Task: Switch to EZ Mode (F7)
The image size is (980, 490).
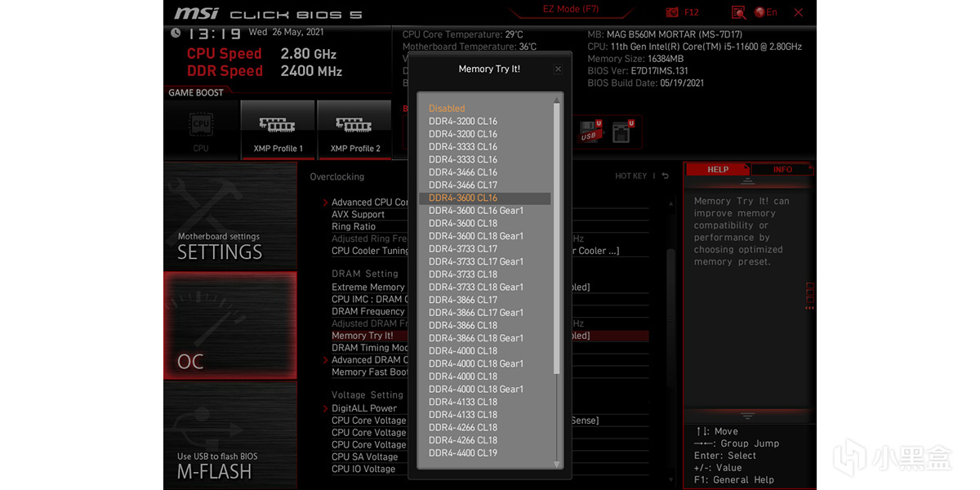Action: point(571,10)
